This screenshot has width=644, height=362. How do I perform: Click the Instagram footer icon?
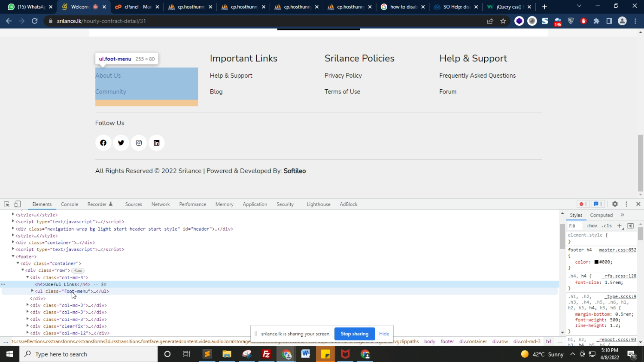pos(139,143)
